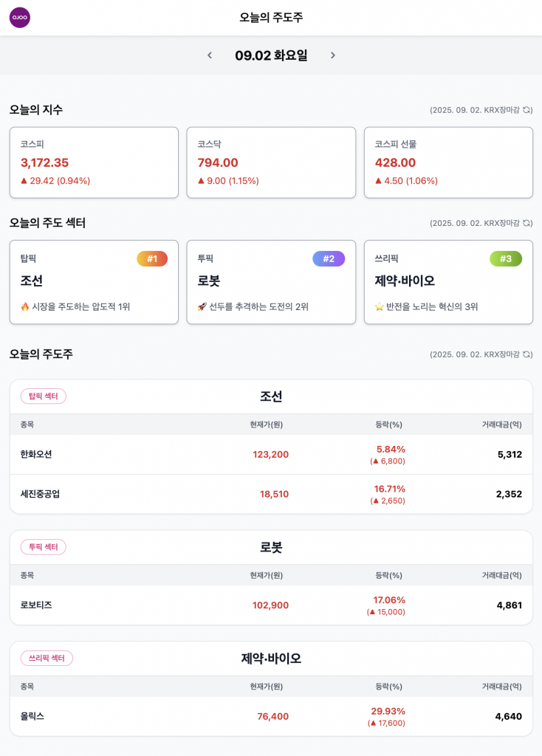Refresh the 오늘의 주도 섹터 data
The width and height of the screenshot is (542, 756).
527,223
